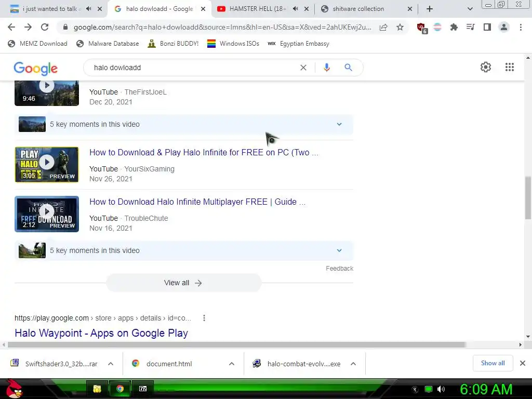This screenshot has width=532, height=399.
Task: Open Windows ISOs bookmark
Action: [233, 44]
